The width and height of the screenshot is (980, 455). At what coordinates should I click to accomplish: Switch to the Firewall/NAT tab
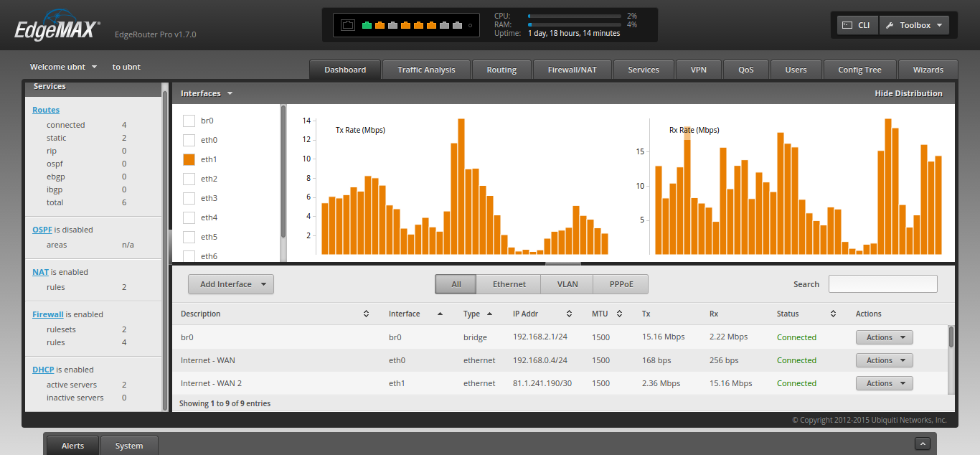pos(572,70)
